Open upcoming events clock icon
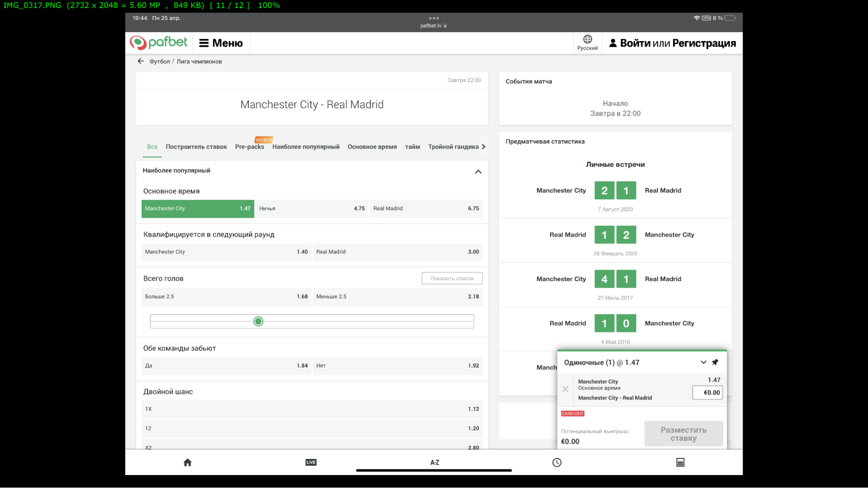Viewport: 868px width, 488px height. [x=557, y=462]
